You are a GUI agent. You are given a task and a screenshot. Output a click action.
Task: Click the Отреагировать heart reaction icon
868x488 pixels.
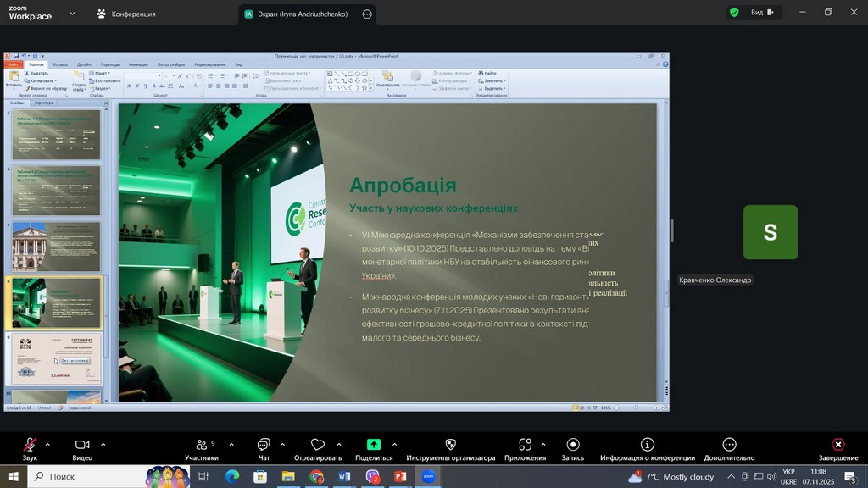point(318,445)
